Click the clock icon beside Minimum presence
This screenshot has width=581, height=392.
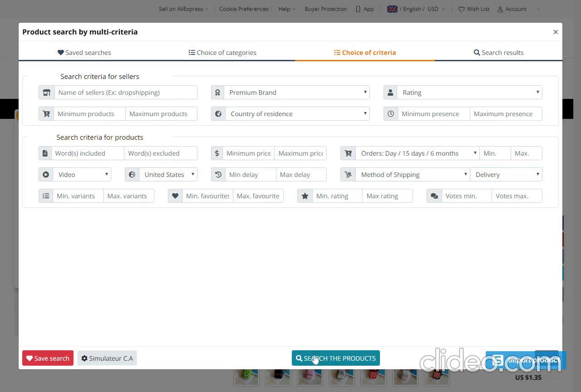tap(391, 113)
